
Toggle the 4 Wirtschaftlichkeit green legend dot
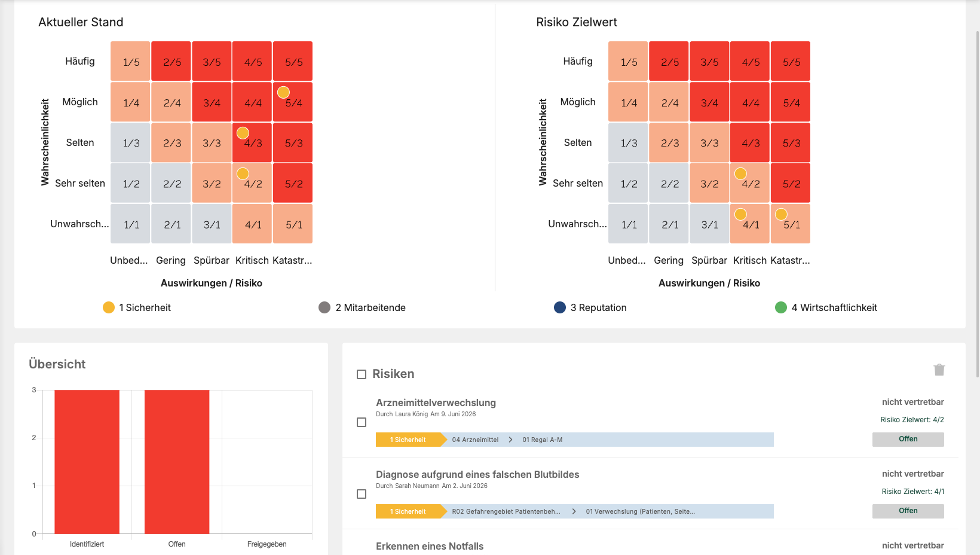(781, 307)
